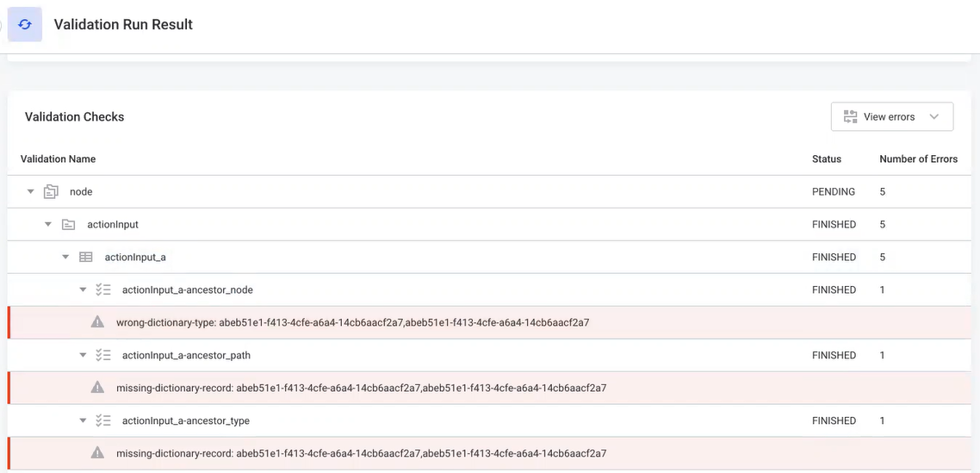Click the warning icon under ancestor_path

click(97, 389)
